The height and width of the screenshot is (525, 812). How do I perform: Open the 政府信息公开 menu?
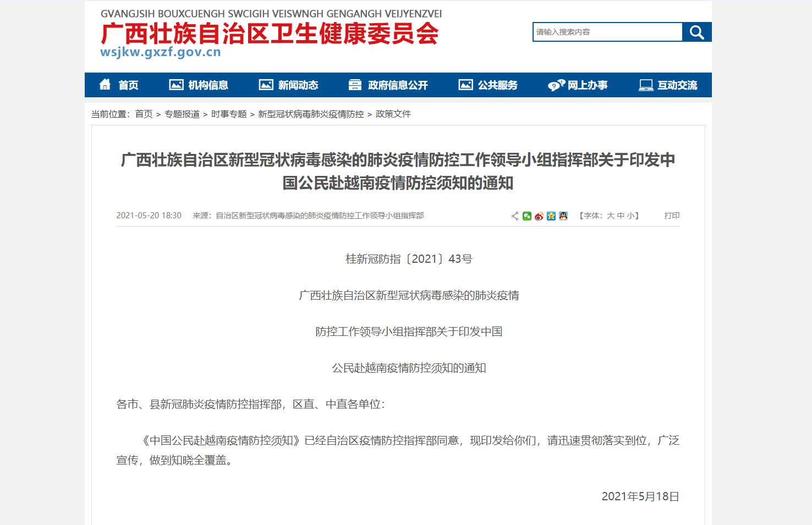pyautogui.click(x=388, y=85)
